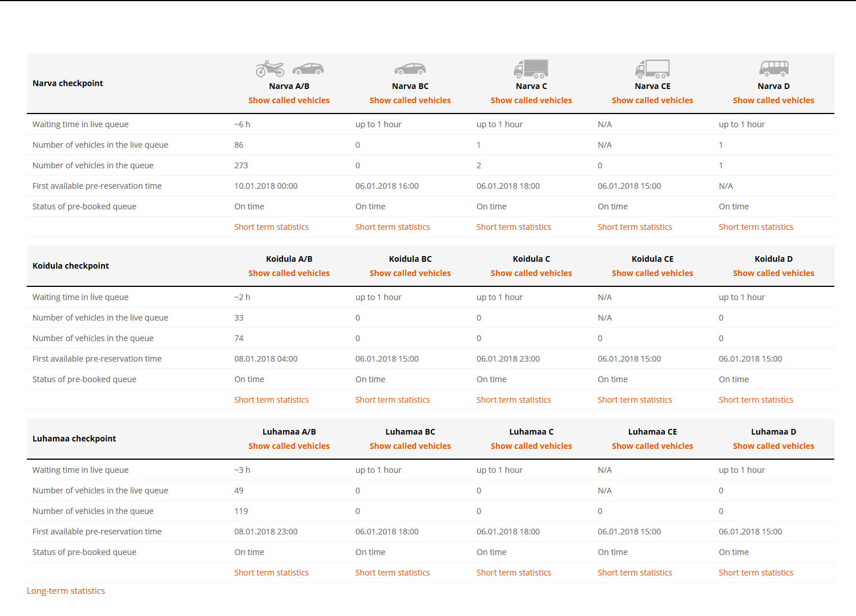Open short term statistics for Koidula C
Screen dimensions: 856x616
(514, 400)
